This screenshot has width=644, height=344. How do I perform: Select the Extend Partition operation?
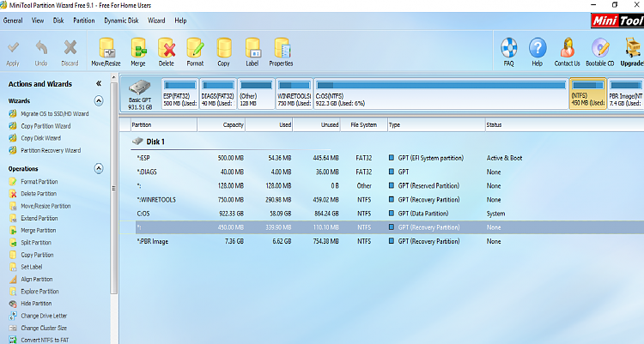(39, 218)
